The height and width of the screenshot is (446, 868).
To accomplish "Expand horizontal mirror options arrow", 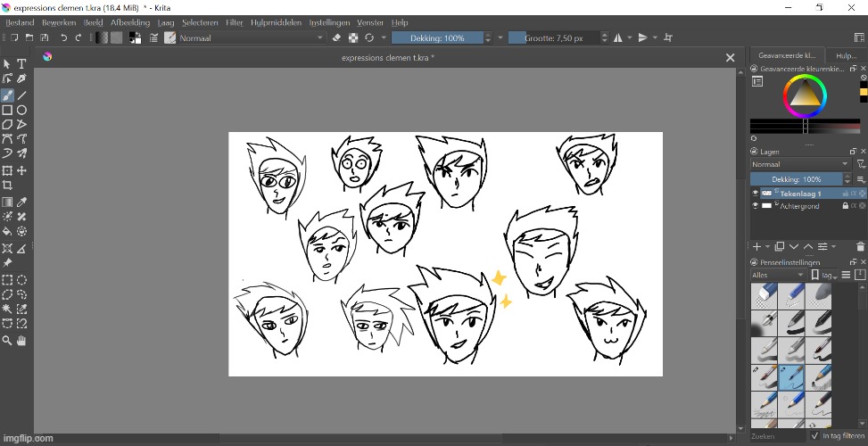I will [x=630, y=37].
